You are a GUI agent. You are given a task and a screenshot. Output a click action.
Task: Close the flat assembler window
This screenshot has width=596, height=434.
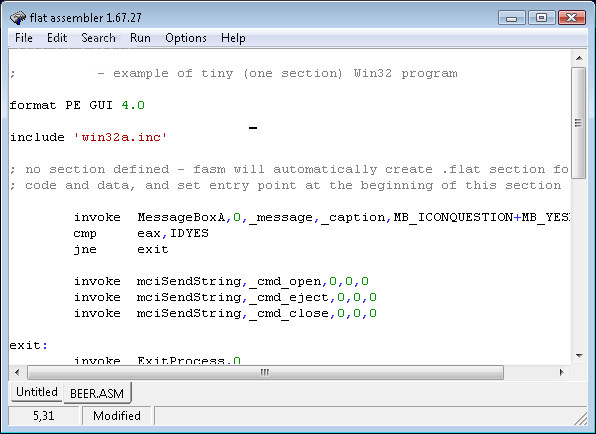pos(572,17)
